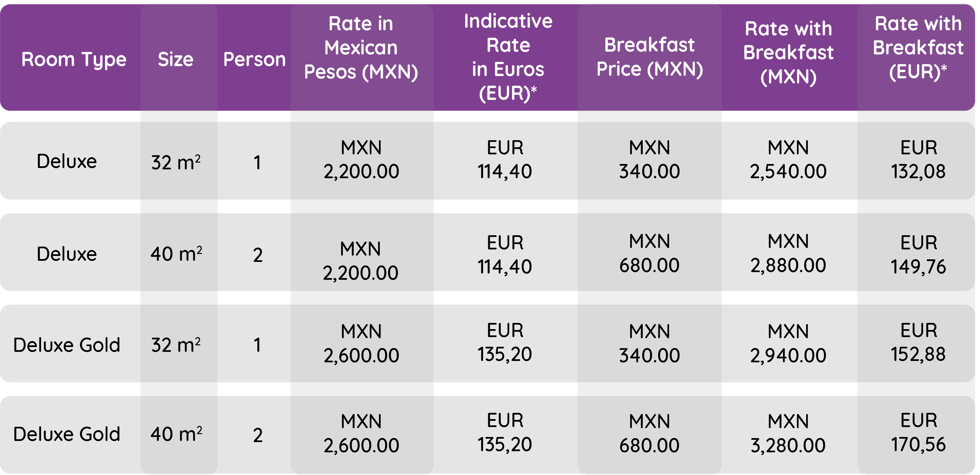Click the MXN 2,880.00 rate cell
The height and width of the screenshot is (475, 980).
tap(788, 253)
